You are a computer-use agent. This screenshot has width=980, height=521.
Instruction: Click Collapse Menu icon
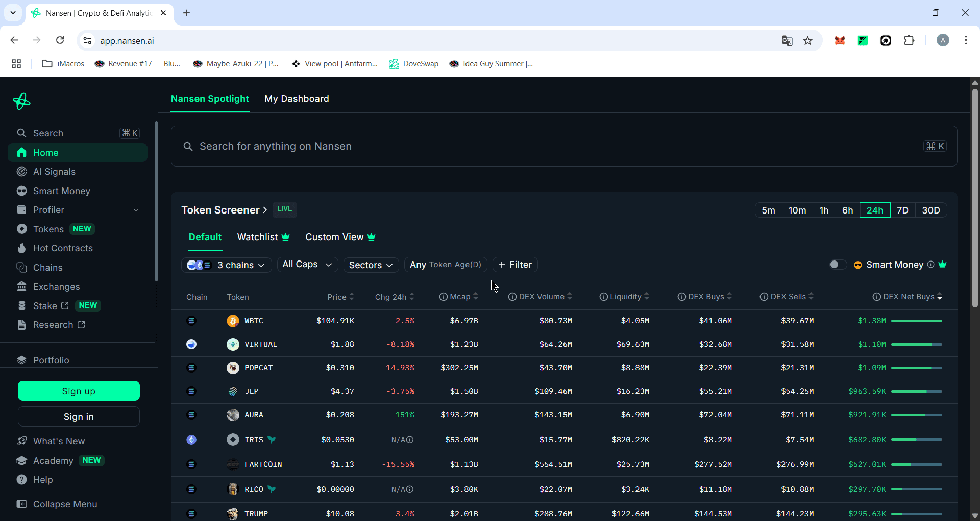click(x=21, y=504)
